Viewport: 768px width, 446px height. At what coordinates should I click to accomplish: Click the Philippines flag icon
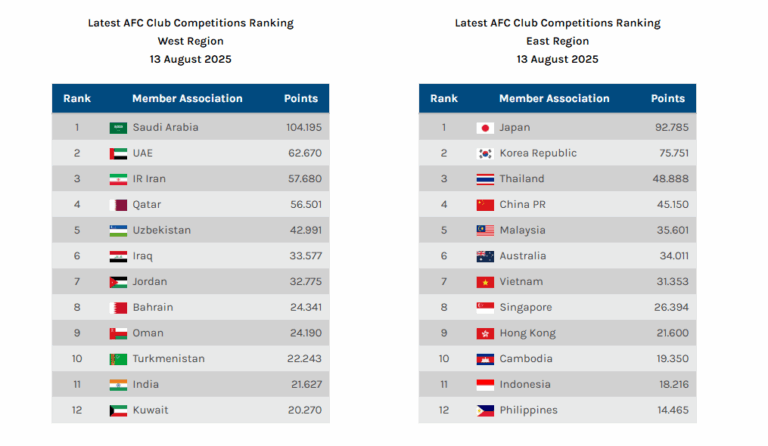point(485,411)
